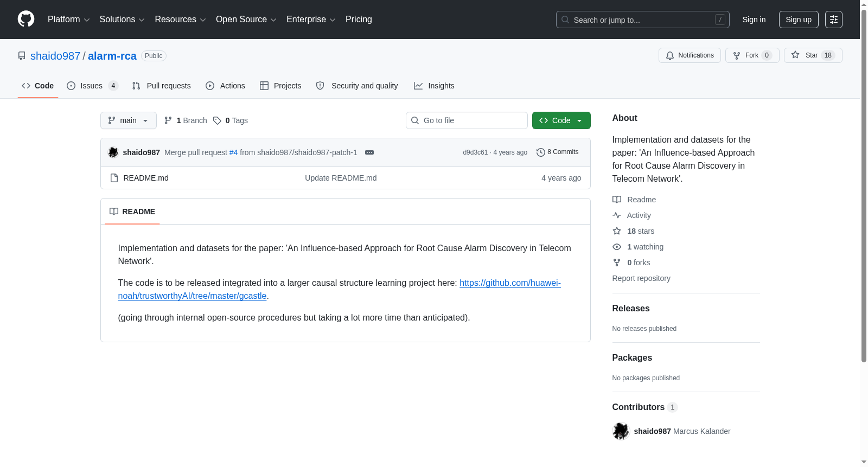Image resolution: width=868 pixels, height=467 pixels.
Task: Click the Notifications bell button
Action: point(690,55)
